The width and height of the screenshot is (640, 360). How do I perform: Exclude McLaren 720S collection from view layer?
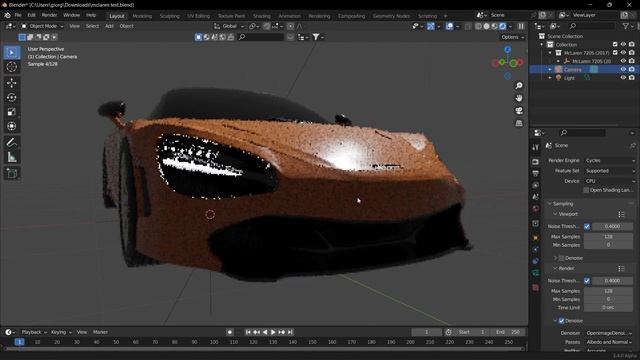[x=615, y=53]
